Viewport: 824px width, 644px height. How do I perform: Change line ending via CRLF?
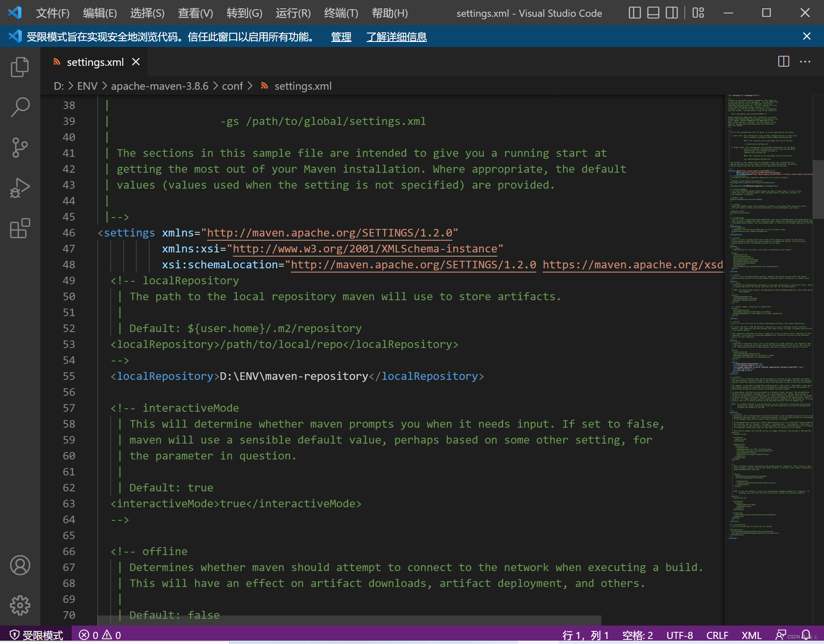click(x=717, y=635)
